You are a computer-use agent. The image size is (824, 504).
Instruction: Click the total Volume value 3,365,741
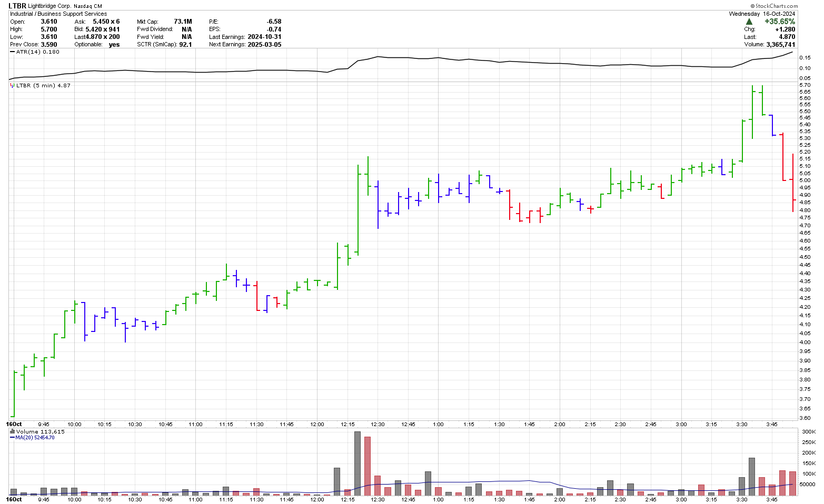pyautogui.click(x=781, y=45)
